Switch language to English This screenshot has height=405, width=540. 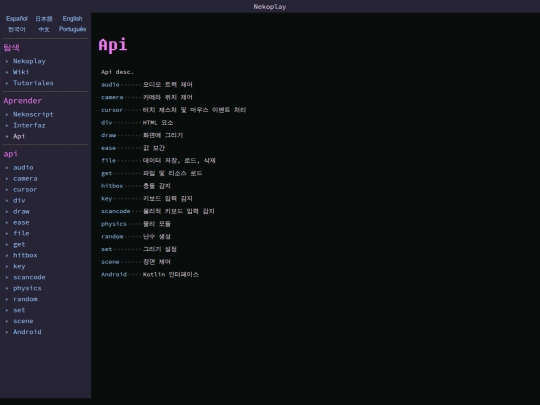coord(72,19)
